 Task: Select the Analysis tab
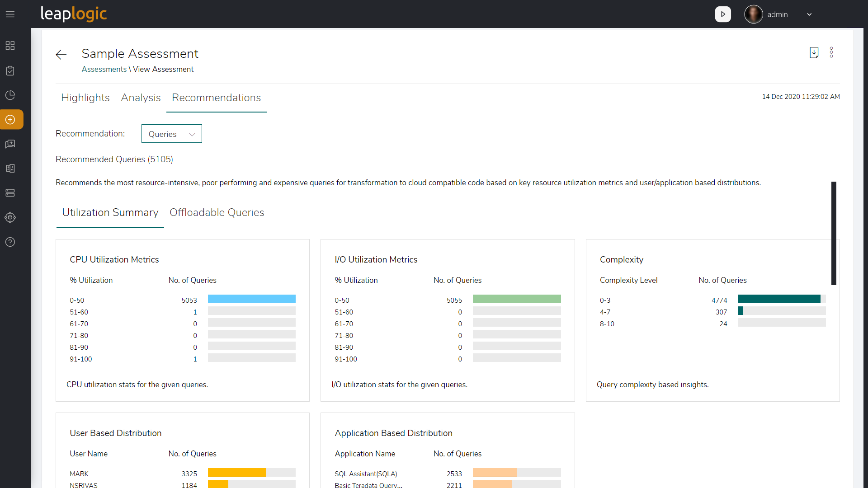[141, 98]
